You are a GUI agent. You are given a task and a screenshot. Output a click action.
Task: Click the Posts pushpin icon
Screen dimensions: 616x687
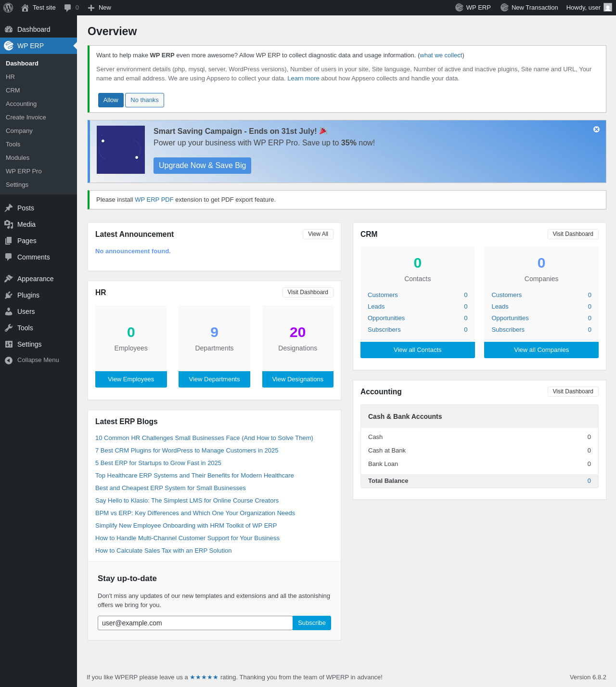tap(9, 208)
